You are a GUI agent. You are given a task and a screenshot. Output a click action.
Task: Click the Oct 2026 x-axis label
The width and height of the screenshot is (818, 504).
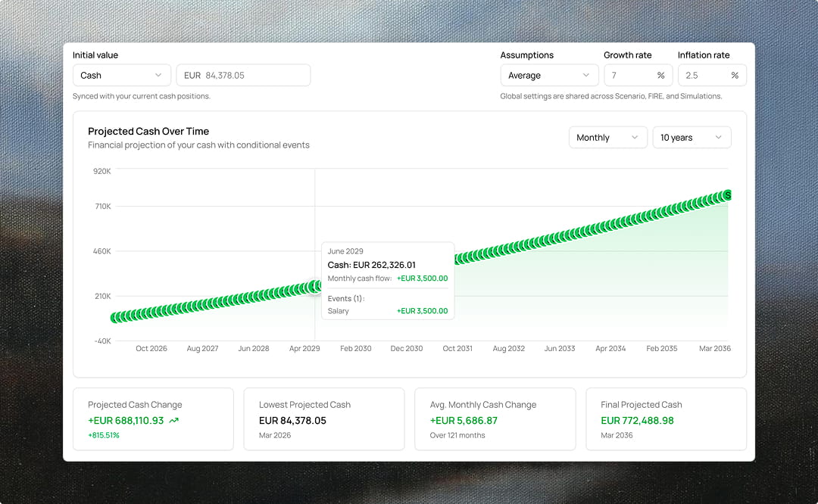coord(151,349)
